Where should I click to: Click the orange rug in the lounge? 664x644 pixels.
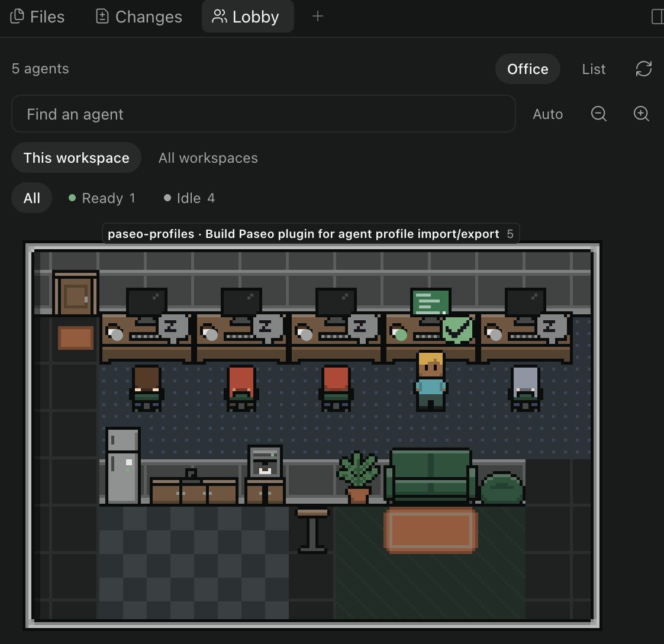pyautogui.click(x=431, y=530)
